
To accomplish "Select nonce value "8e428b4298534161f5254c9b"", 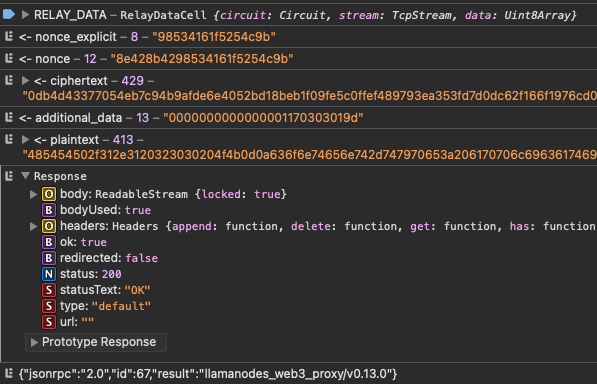I will point(202,59).
